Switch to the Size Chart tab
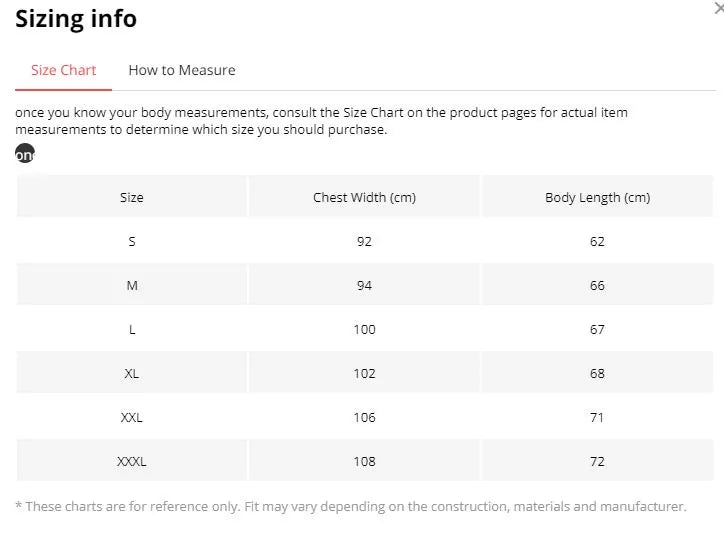724x551 pixels. pyautogui.click(x=64, y=70)
